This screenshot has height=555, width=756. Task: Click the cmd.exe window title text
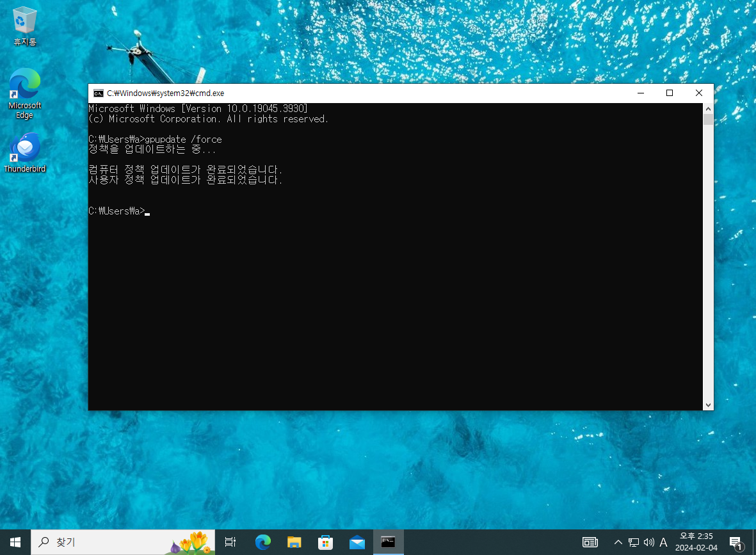point(165,93)
